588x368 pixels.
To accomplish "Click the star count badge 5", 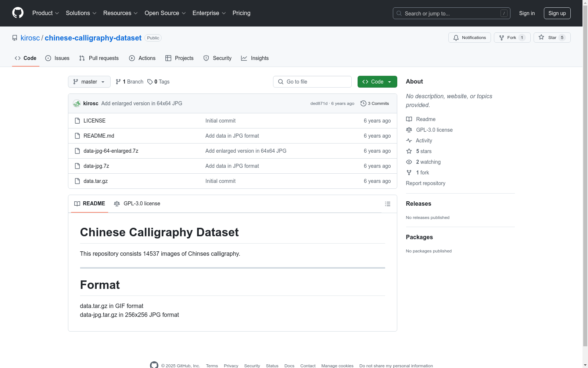I will (562, 38).
